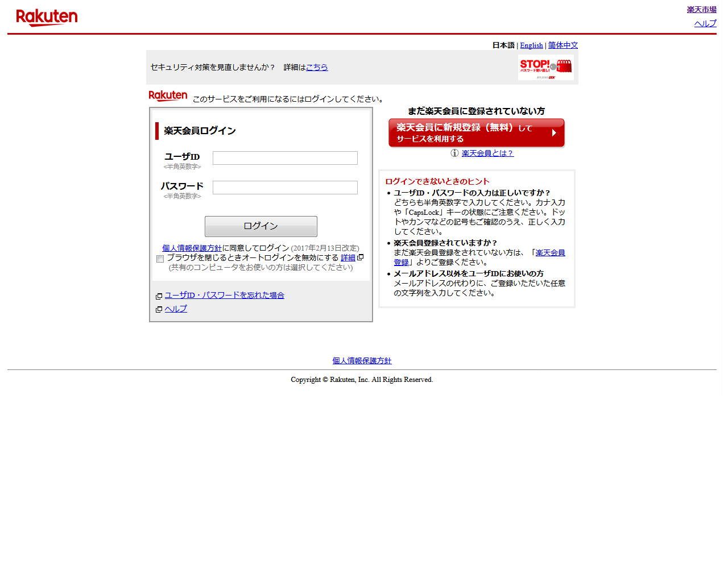Open ユーザID・パスワードを忘れた場合 link
This screenshot has height=582, width=728.
tap(224, 295)
